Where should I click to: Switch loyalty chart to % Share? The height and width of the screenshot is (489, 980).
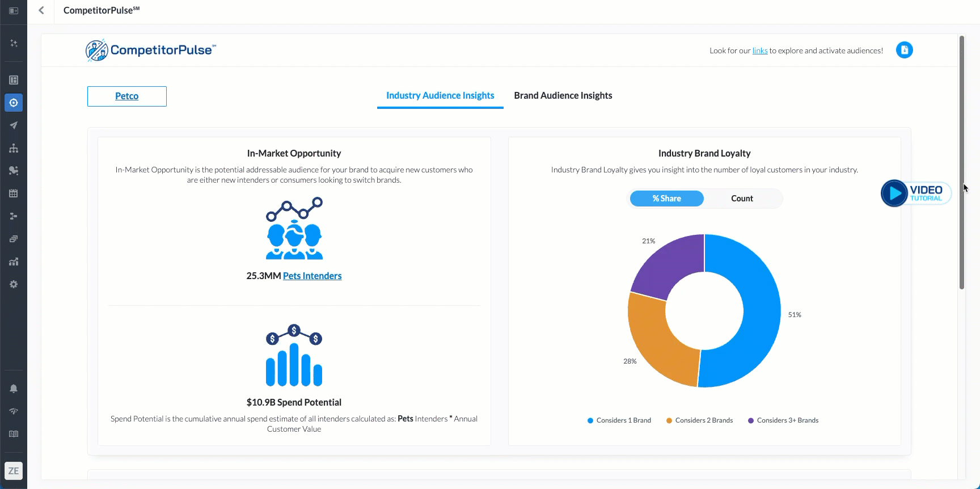pos(666,199)
